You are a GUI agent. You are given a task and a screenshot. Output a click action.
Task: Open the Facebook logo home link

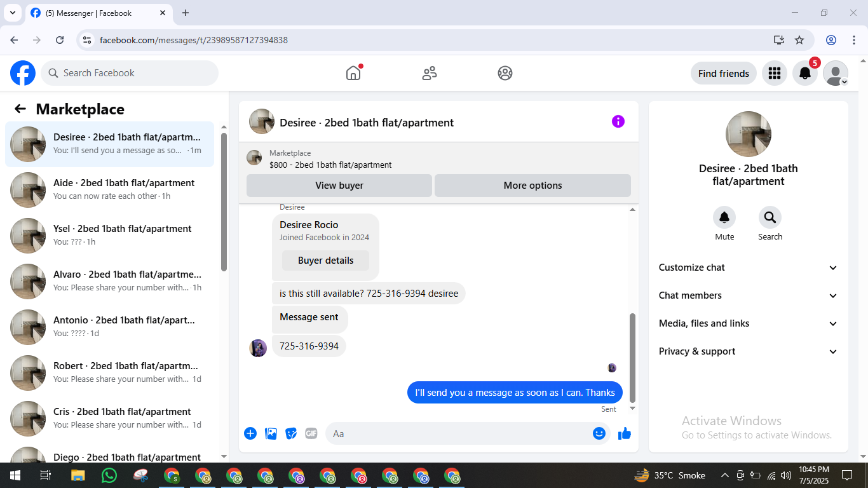[x=23, y=73]
